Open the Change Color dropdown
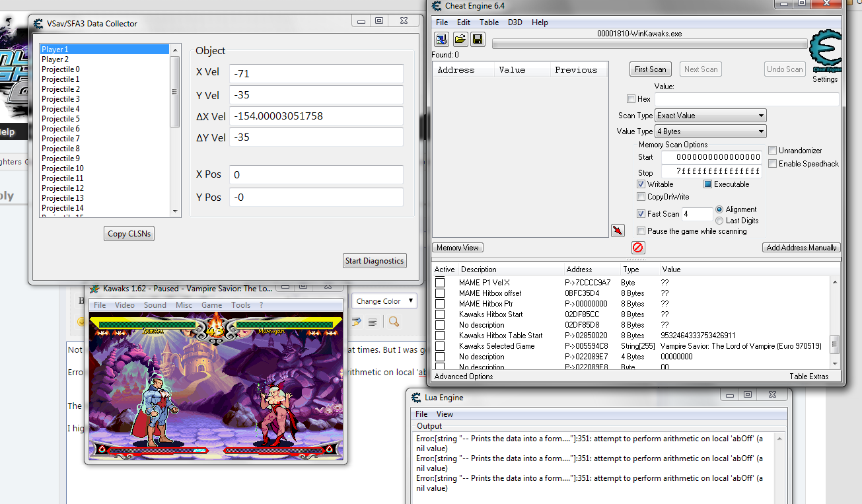 point(384,301)
